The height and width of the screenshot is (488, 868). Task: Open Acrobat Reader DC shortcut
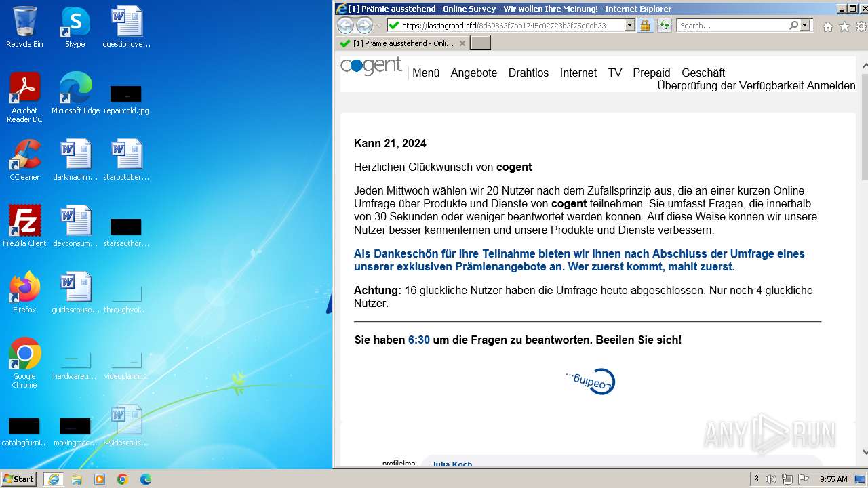pos(24,97)
